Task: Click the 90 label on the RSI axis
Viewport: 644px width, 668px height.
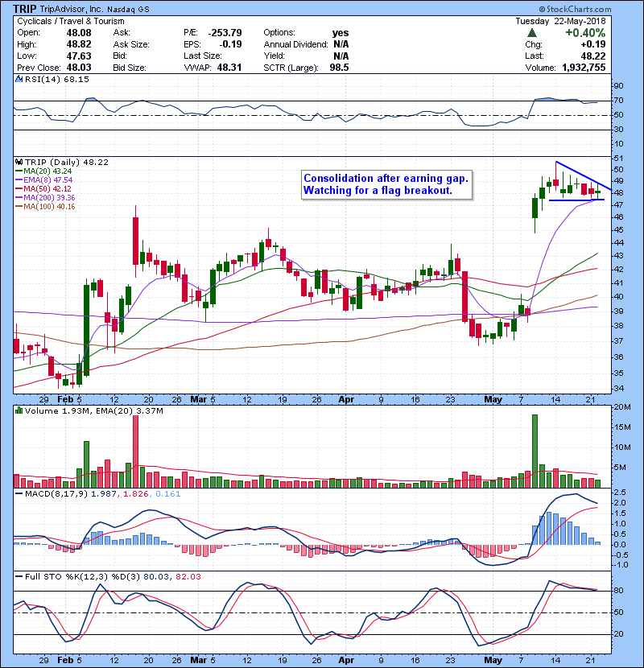Action: point(618,85)
